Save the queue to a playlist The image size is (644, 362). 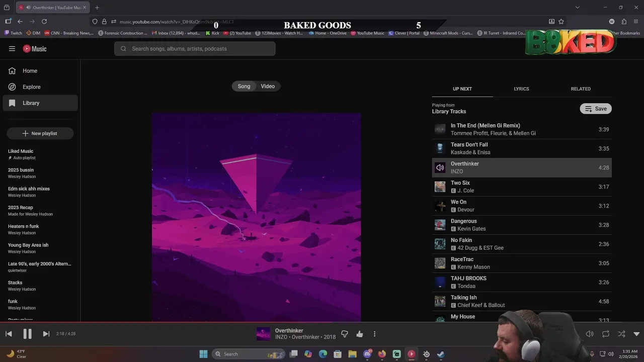(596, 109)
